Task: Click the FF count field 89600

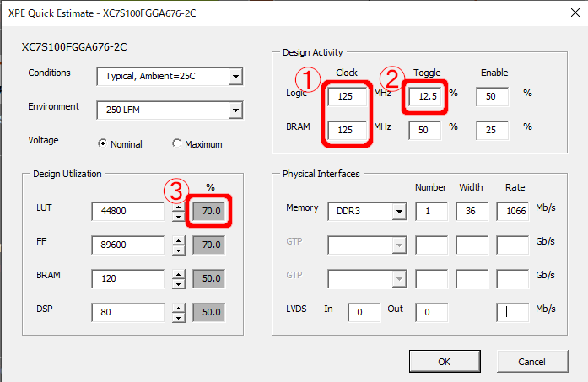Action: pos(128,245)
